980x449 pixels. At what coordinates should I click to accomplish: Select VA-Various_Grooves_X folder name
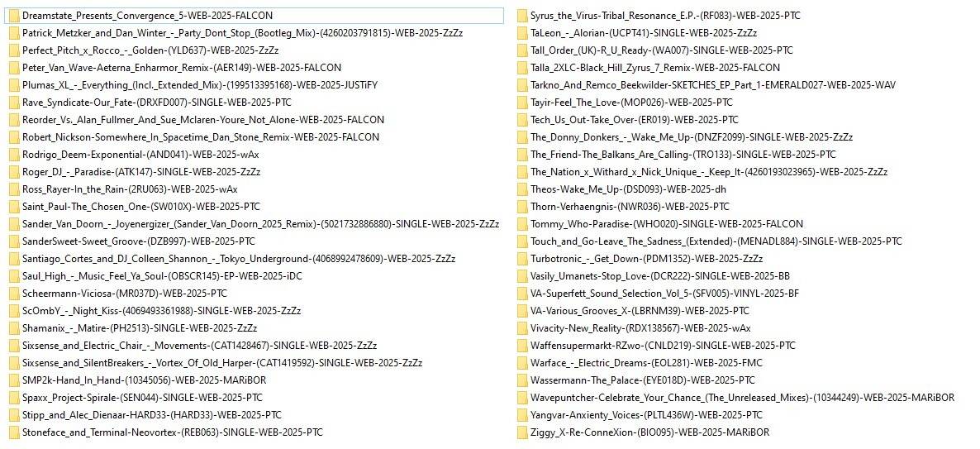pos(640,311)
